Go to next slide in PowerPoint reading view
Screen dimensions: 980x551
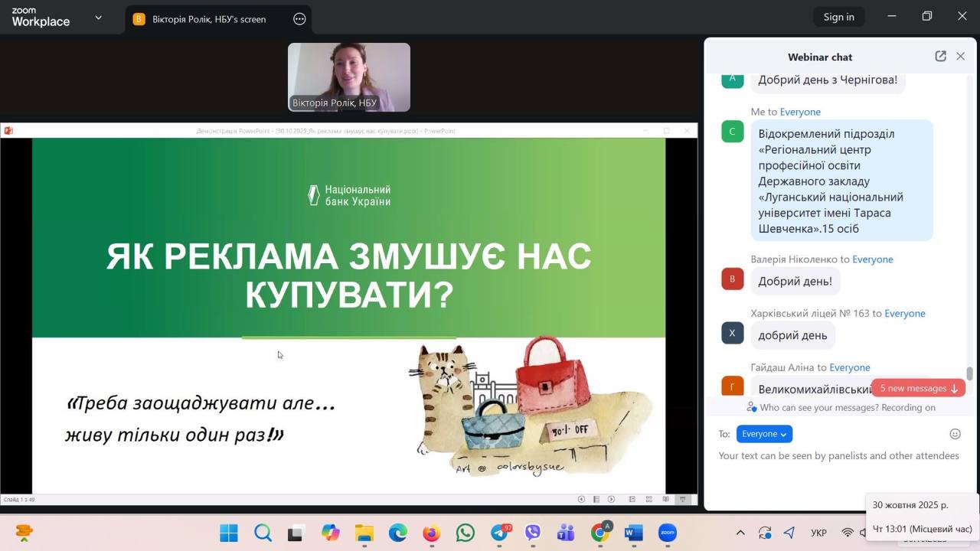(611, 500)
